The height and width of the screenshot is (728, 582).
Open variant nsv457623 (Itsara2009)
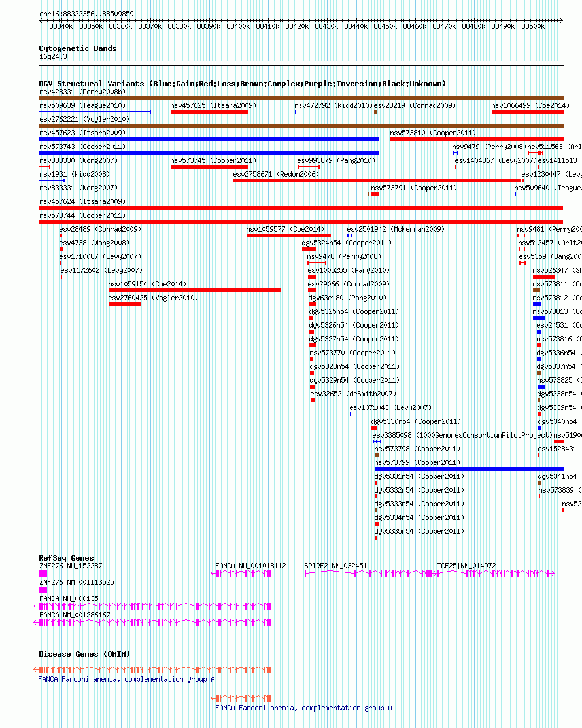pos(82,133)
